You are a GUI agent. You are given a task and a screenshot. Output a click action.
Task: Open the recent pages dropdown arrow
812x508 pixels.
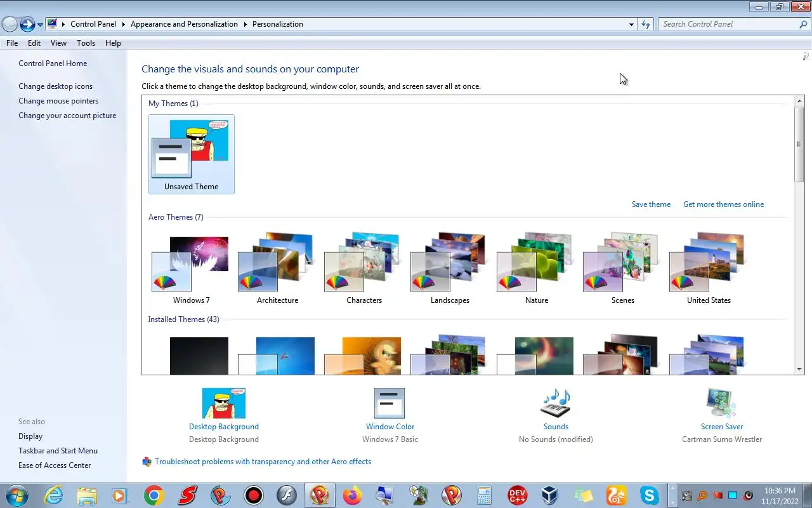(x=41, y=25)
